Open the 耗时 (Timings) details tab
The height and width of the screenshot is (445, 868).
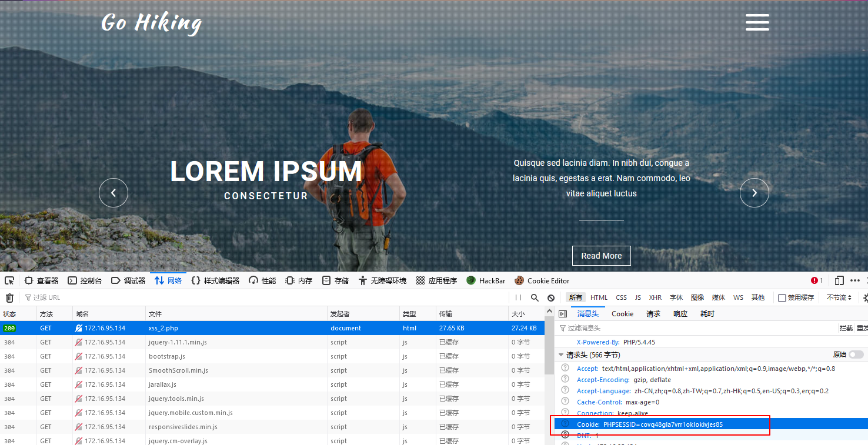[x=707, y=314]
